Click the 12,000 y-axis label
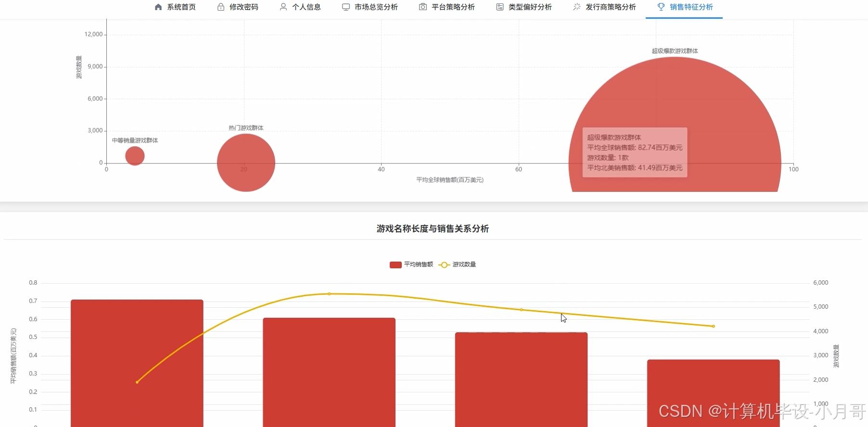 93,35
